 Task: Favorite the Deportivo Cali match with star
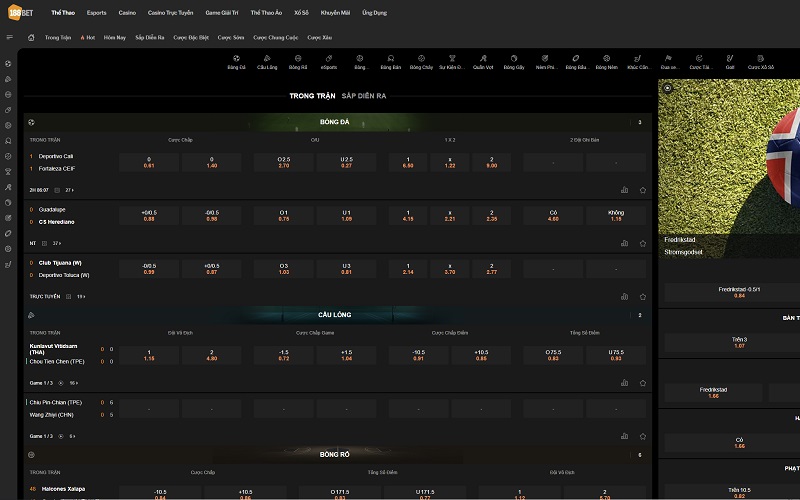coord(643,189)
